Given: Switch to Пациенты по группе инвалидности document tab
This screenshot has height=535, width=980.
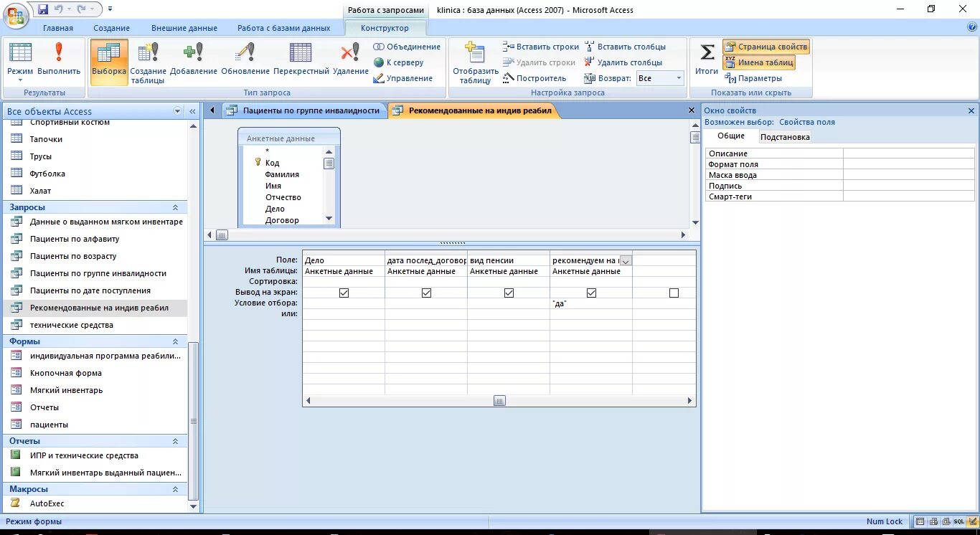Looking at the screenshot, I should click(304, 110).
